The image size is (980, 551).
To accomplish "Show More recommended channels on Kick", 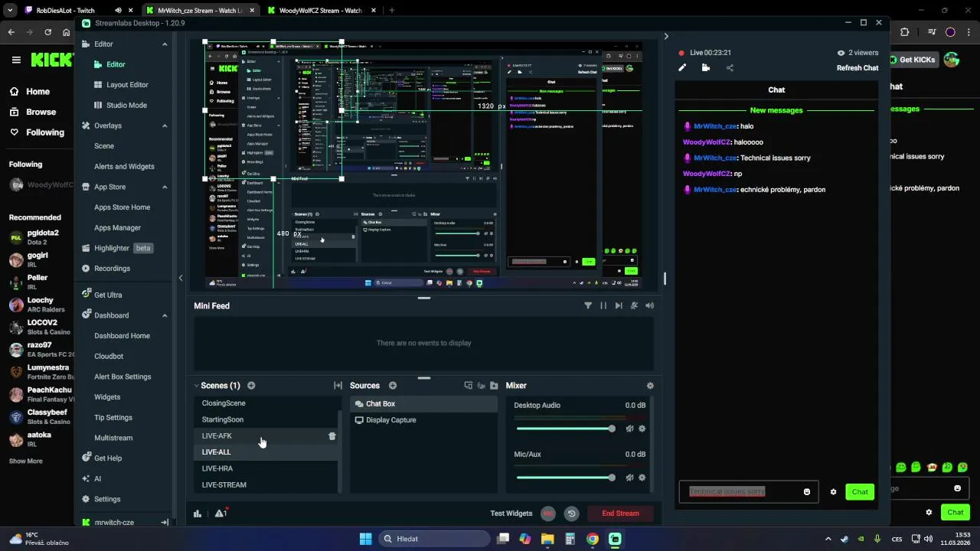I will [x=25, y=461].
